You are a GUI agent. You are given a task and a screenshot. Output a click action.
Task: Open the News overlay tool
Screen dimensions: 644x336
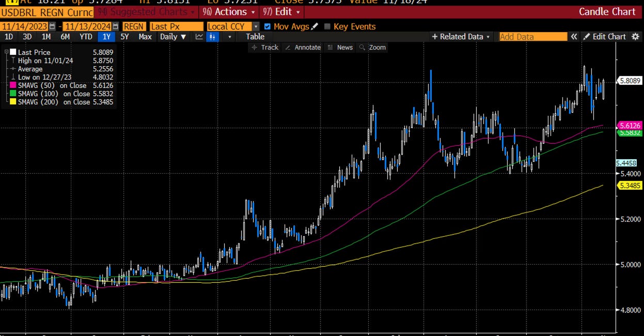coord(340,47)
